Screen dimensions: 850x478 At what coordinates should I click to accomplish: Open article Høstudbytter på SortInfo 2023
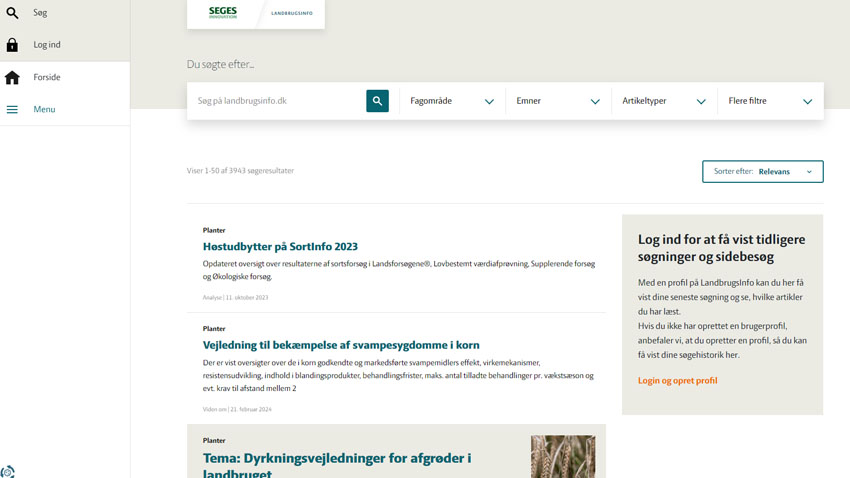click(280, 247)
